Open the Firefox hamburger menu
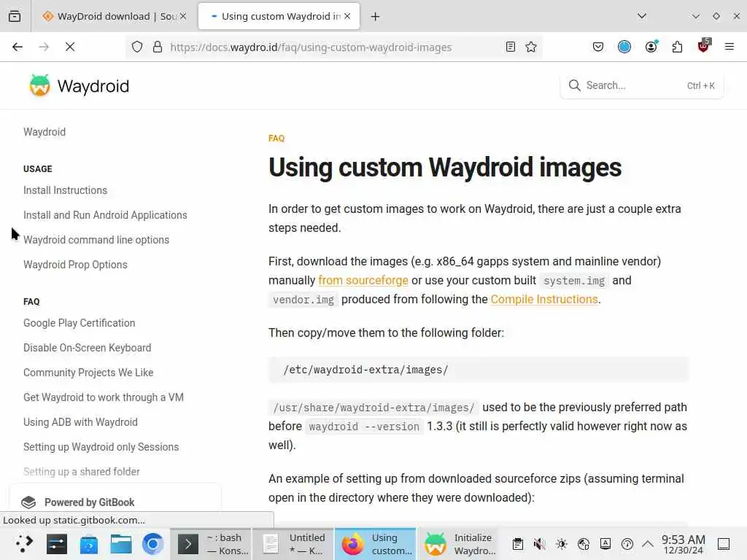Screen dimensions: 747x560 tap(729, 47)
